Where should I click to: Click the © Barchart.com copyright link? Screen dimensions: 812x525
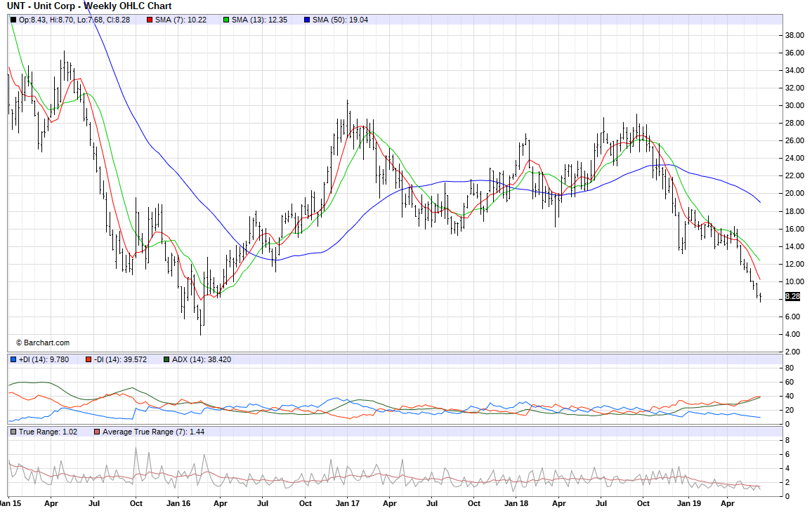43,343
